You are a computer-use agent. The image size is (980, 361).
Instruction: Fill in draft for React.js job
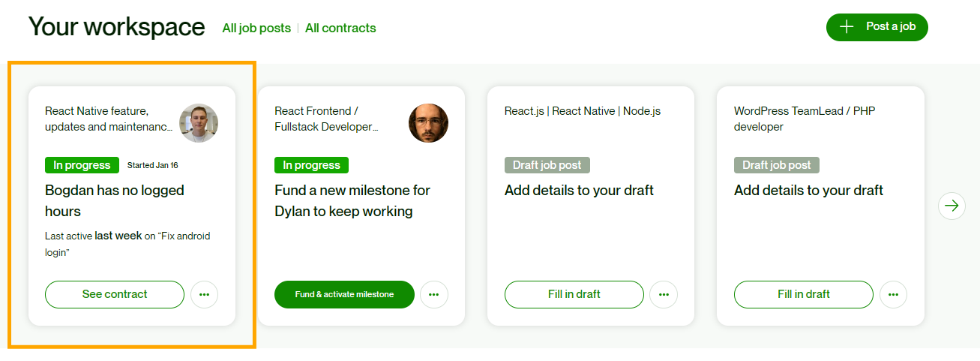[x=574, y=295]
